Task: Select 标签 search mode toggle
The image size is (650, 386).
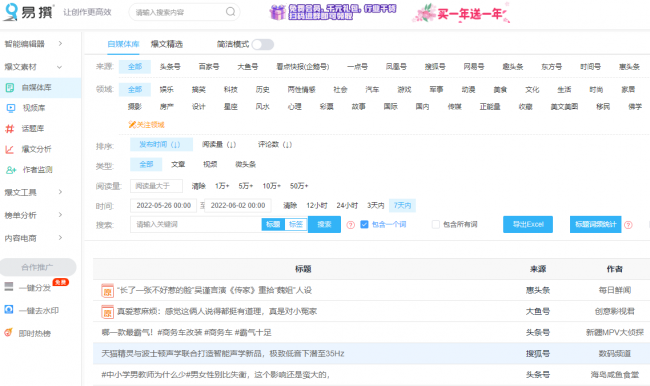Action: tap(296, 224)
